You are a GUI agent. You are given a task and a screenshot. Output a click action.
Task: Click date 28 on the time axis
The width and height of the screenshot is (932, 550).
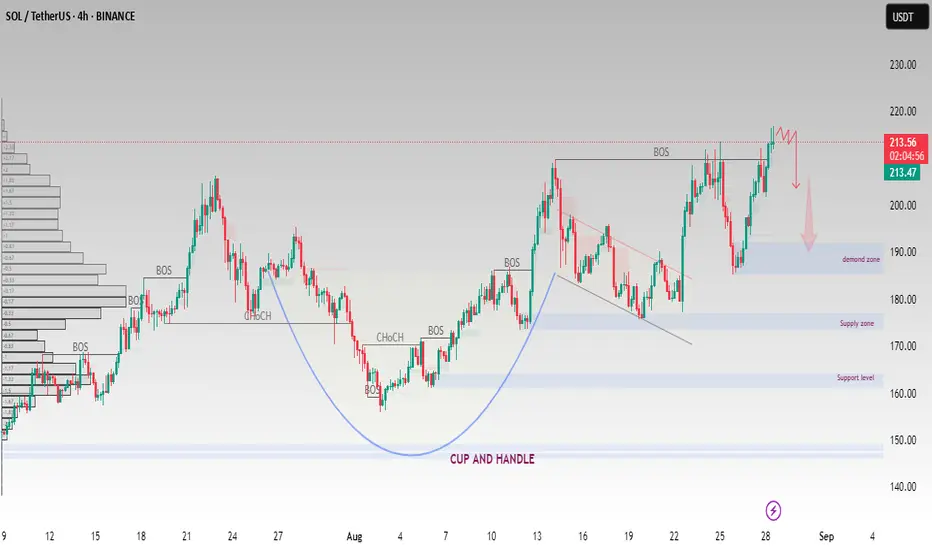(766, 536)
